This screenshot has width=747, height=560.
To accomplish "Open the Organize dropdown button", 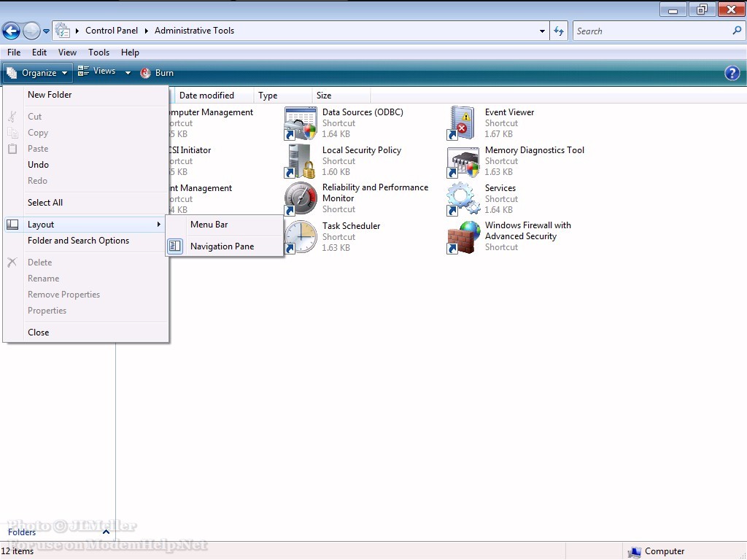I will (38, 73).
